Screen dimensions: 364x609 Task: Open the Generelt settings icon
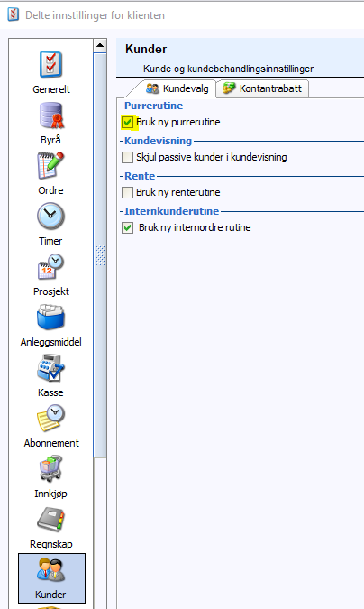point(50,65)
